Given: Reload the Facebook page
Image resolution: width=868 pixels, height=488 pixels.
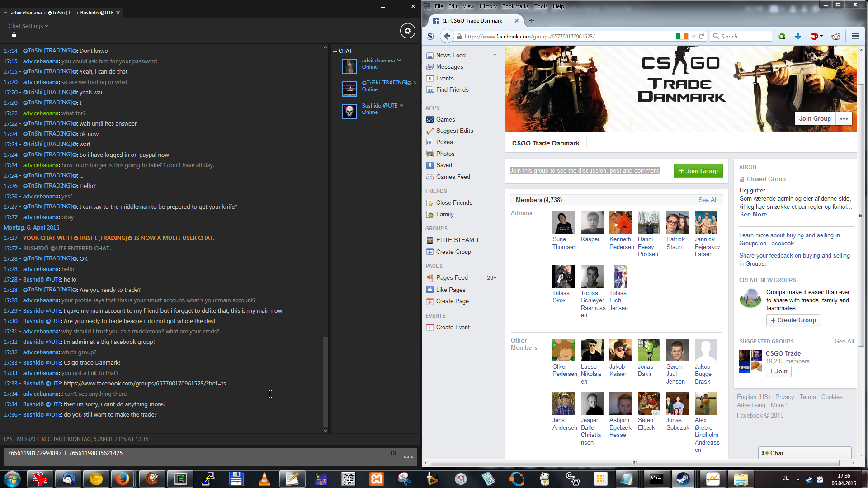Looking at the screenshot, I should [x=702, y=36].
